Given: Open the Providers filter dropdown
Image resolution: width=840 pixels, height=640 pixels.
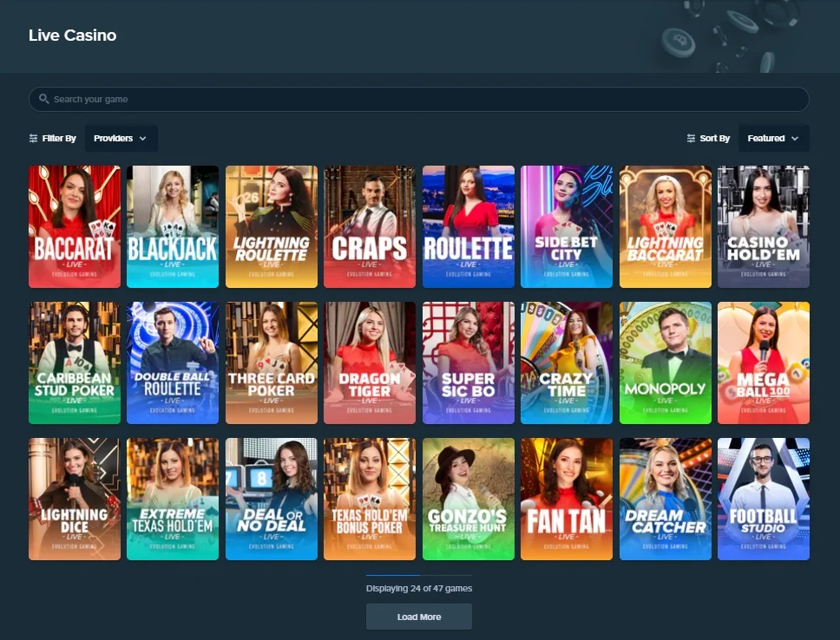Looking at the screenshot, I should tap(121, 138).
